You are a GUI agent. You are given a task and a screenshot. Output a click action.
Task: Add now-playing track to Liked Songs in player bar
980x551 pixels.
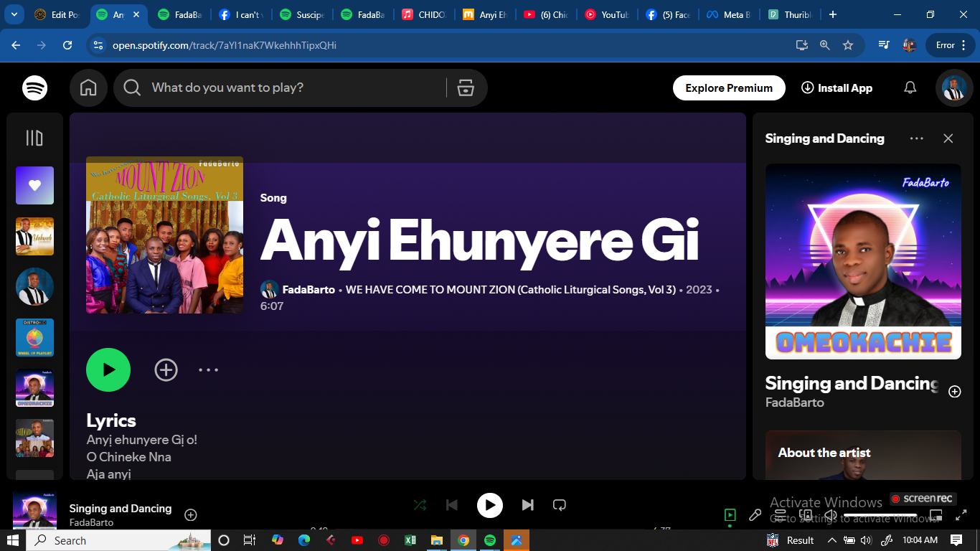coord(190,514)
